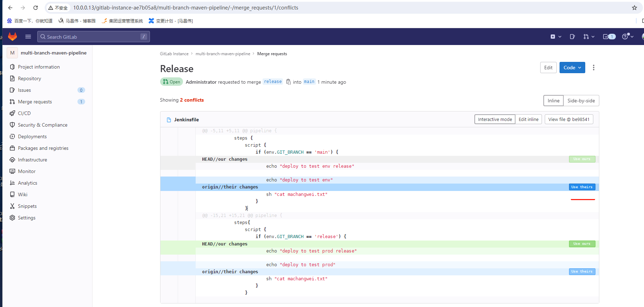The width and height of the screenshot is (644, 307).
Task: Click Merge requests breadcrumb
Action: (x=272, y=54)
